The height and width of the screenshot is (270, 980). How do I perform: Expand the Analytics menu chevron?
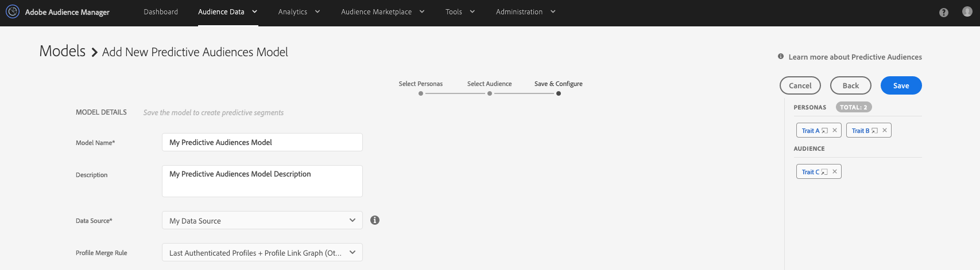[x=317, y=11]
